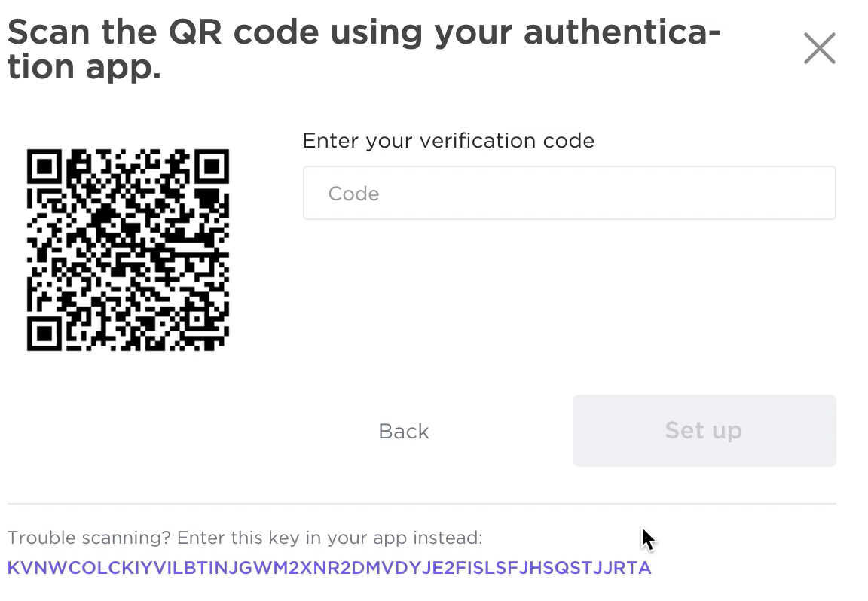Click the center of the QR code
Screen dimensions: 868x601
(x=127, y=249)
